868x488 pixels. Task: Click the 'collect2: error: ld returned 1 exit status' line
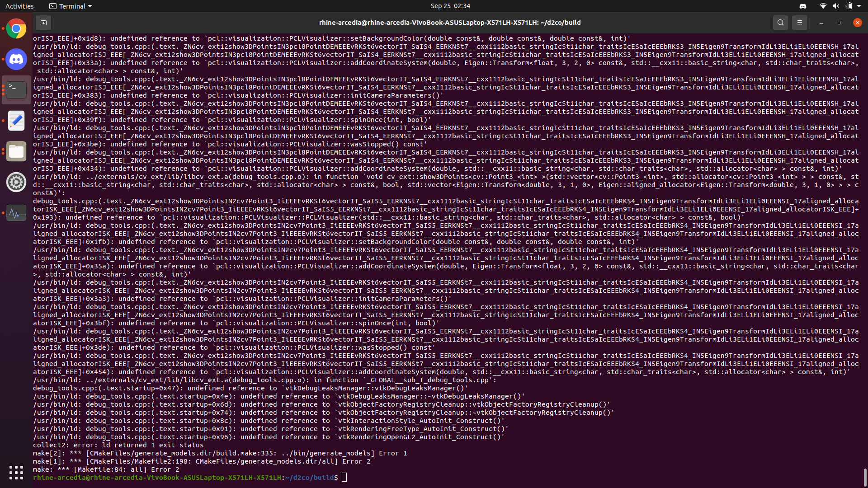pyautogui.click(x=118, y=445)
